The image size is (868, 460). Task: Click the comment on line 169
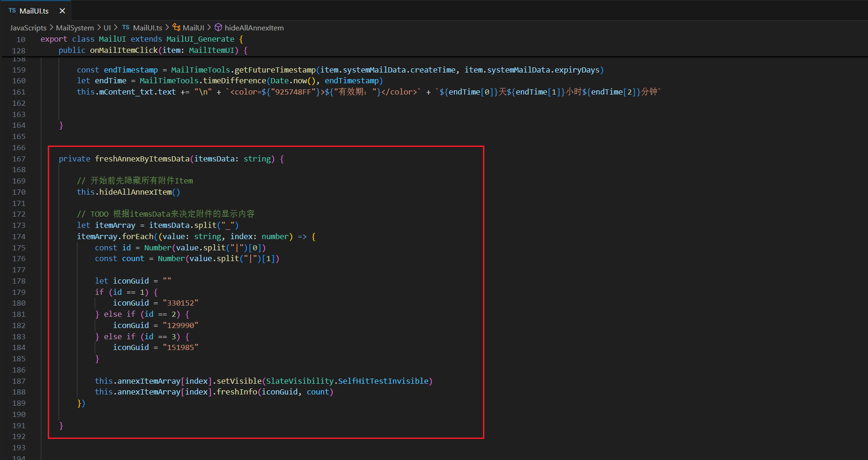click(135, 181)
